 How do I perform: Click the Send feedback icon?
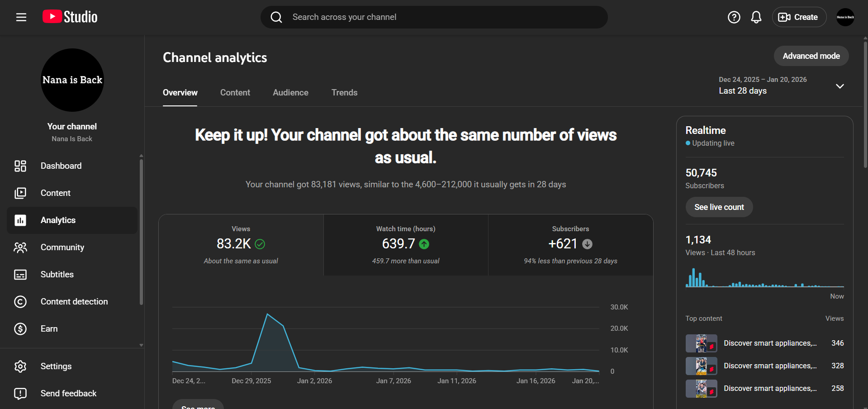click(20, 394)
